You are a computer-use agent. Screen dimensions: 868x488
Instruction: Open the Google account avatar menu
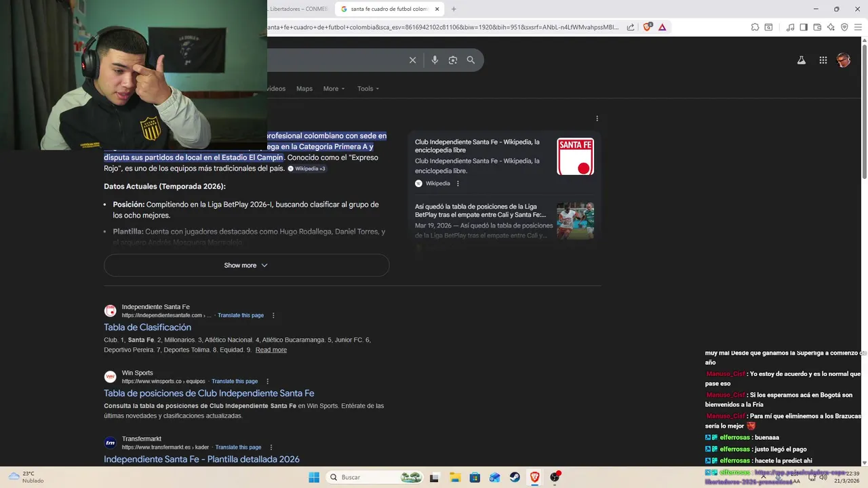click(x=844, y=60)
